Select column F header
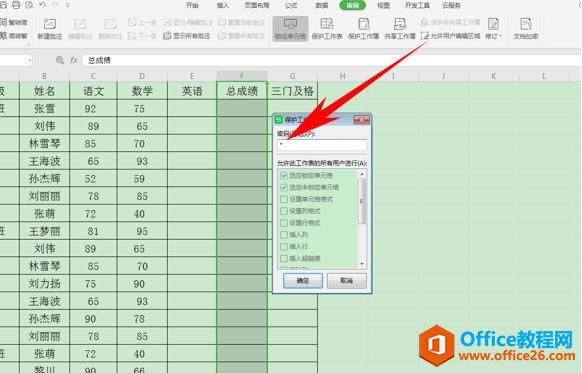The width and height of the screenshot is (582, 373). click(242, 76)
